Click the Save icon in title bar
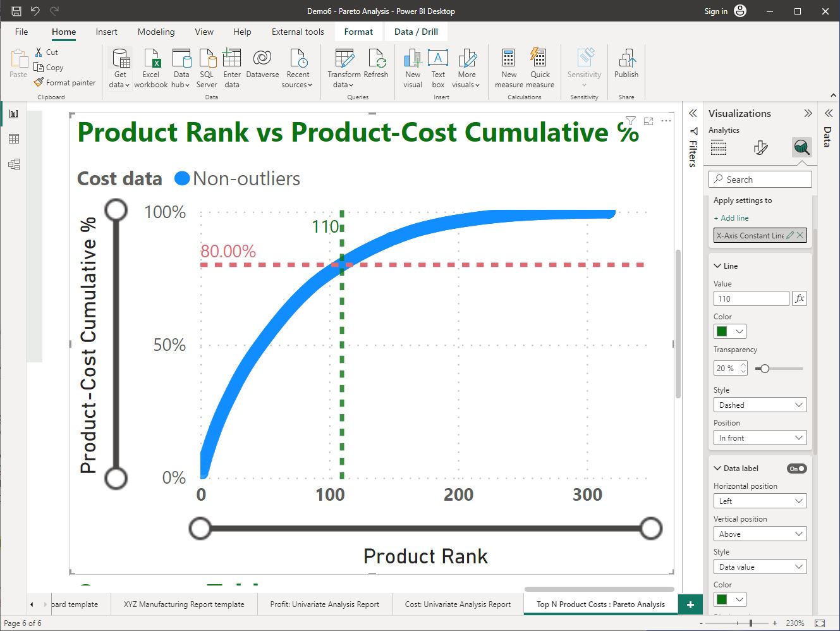 16,11
